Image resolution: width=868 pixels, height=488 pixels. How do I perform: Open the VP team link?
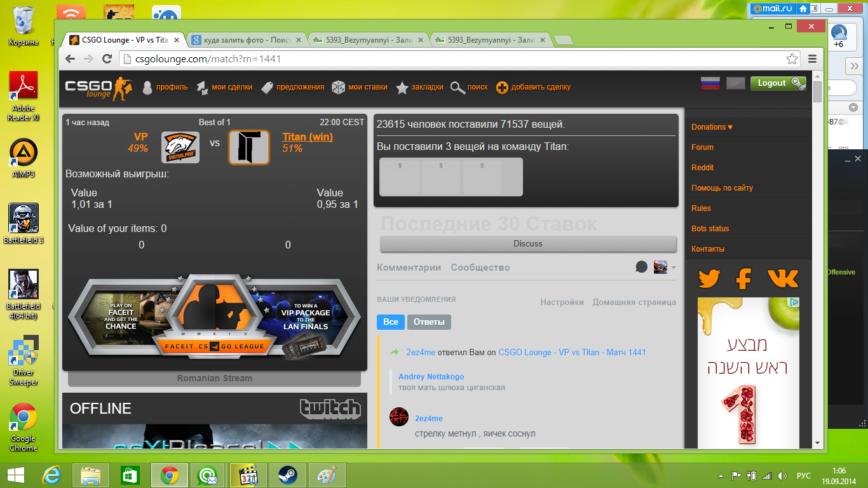point(140,137)
